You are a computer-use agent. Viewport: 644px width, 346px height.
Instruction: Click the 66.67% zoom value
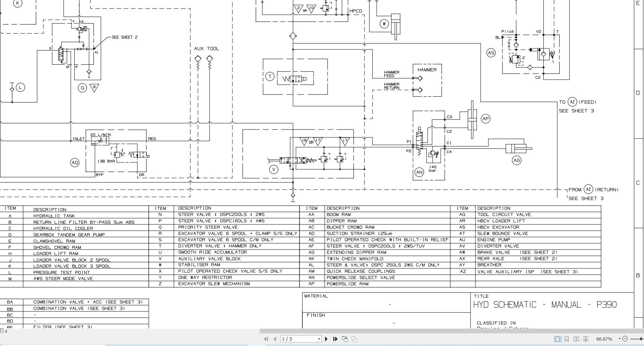click(604, 339)
